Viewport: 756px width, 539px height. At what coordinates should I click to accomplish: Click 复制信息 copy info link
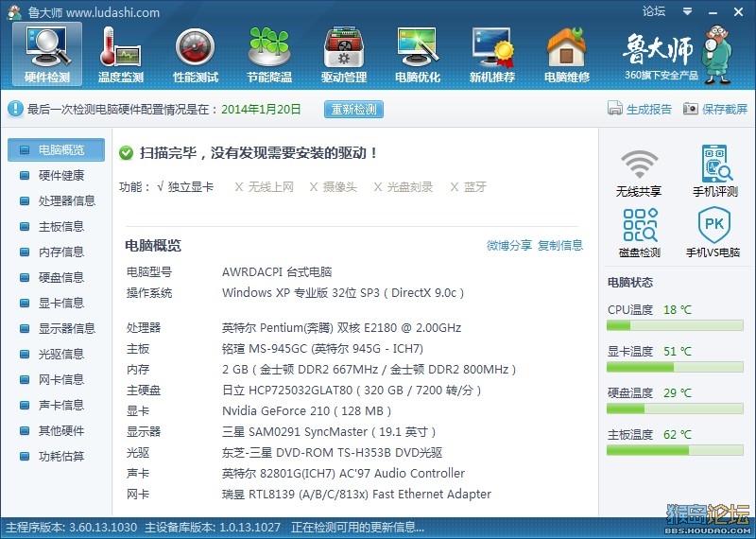point(560,245)
